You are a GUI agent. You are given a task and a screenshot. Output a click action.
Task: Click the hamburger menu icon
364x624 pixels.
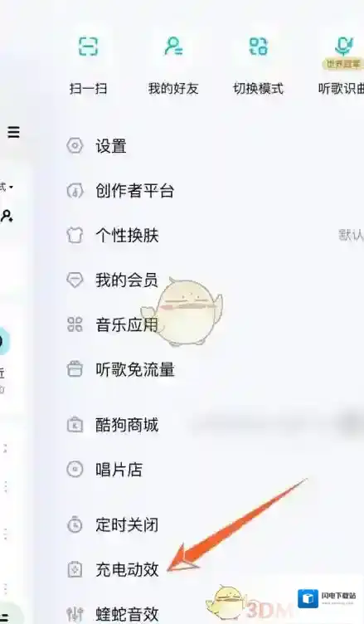[x=13, y=132]
